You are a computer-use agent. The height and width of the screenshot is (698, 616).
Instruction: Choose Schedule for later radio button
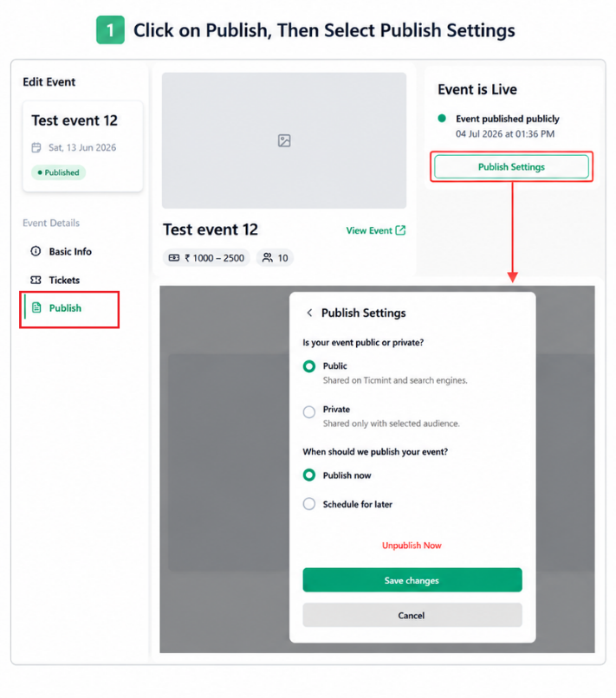pos(309,504)
